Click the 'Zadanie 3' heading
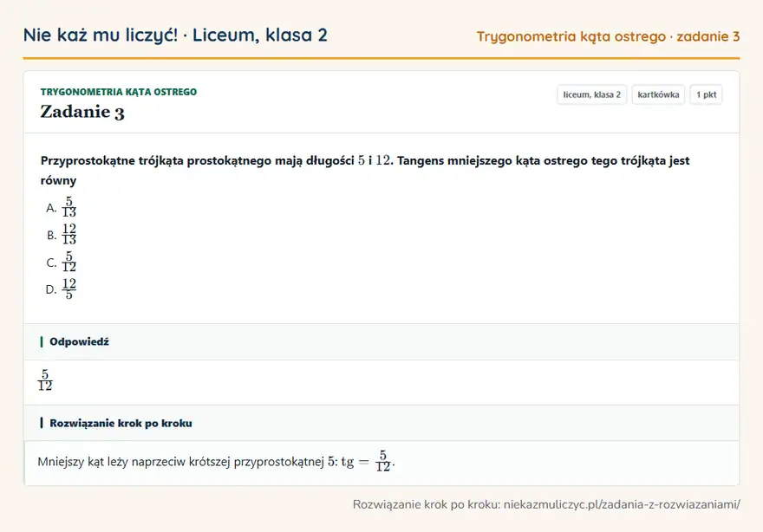Screen dimensions: 763x532 click(x=82, y=112)
